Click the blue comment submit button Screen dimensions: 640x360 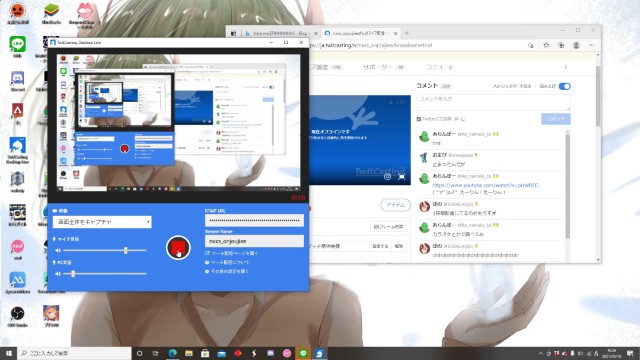556,118
